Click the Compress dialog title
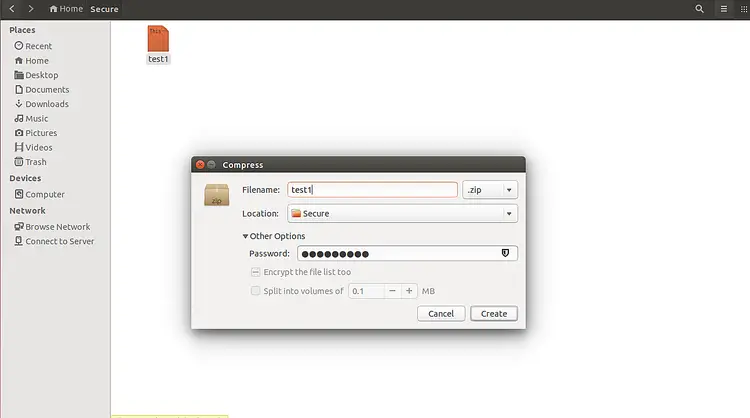This screenshot has width=750, height=418. coord(243,165)
